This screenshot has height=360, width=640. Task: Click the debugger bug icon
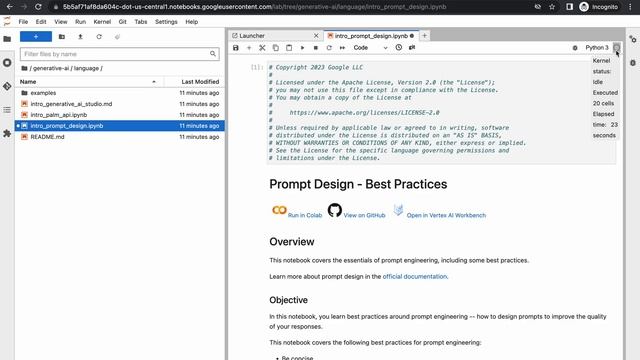[x=575, y=48]
